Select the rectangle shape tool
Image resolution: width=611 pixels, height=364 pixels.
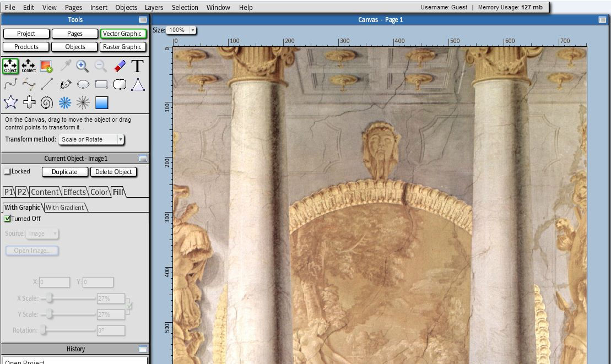[101, 84]
